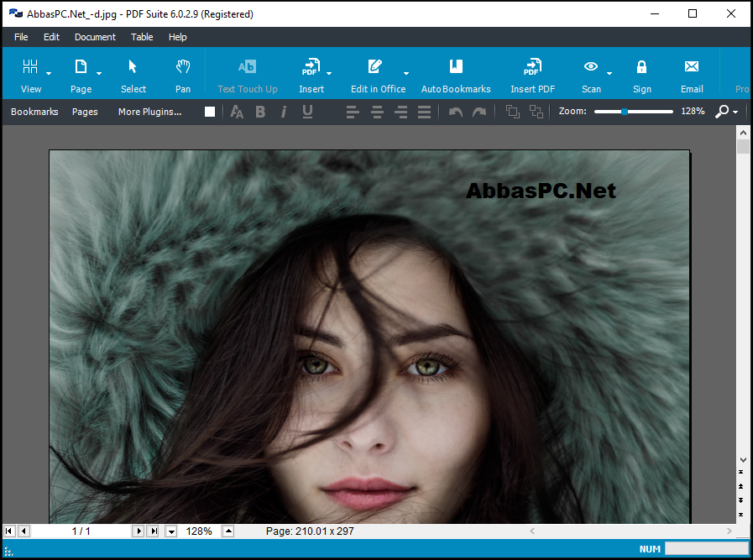
Task: Click the Page: 210.01 x 297 status text
Action: [310, 531]
